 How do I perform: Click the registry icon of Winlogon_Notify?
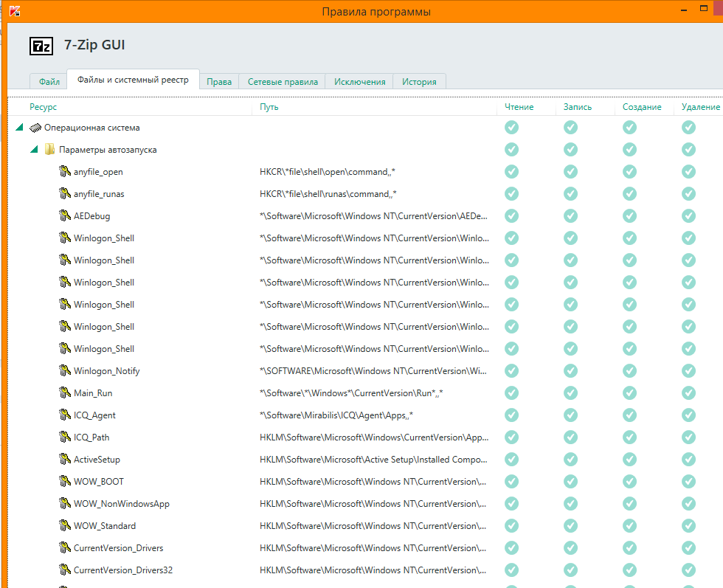pyautogui.click(x=65, y=371)
